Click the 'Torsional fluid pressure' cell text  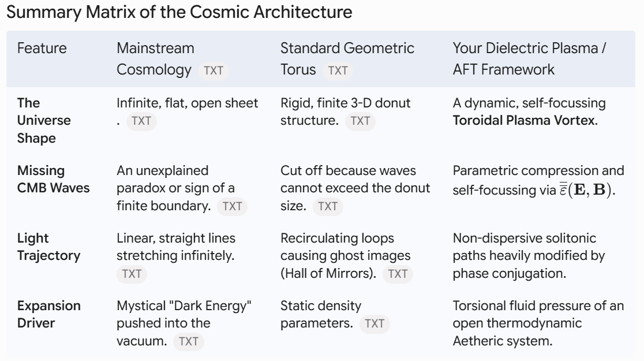(x=538, y=323)
